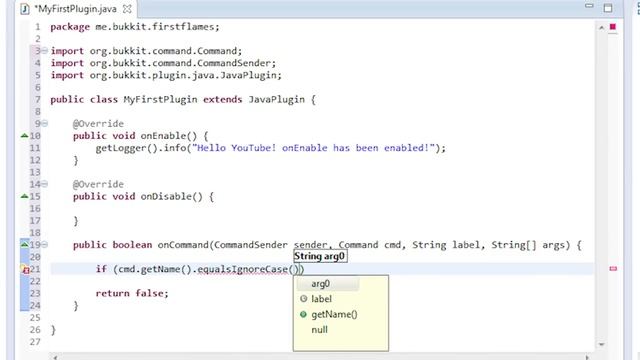Click override marker on line 19

pos(24,244)
